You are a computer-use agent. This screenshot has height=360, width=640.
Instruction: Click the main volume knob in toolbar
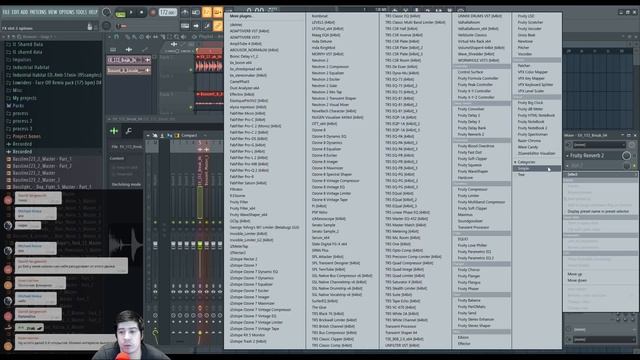coord(107,12)
